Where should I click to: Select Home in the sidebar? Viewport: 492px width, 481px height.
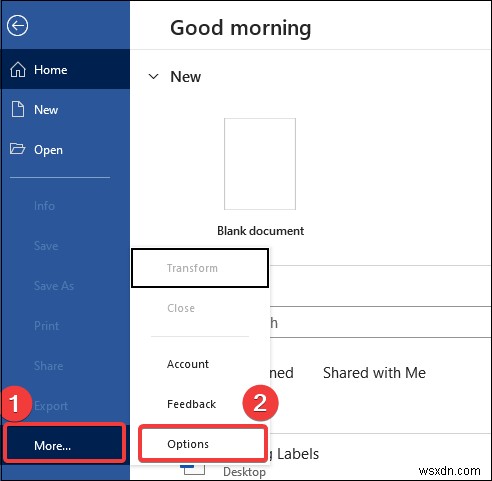[x=65, y=69]
